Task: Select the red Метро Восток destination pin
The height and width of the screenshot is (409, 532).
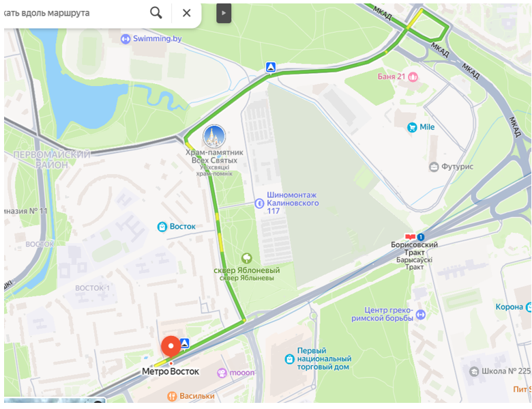Action: (171, 347)
